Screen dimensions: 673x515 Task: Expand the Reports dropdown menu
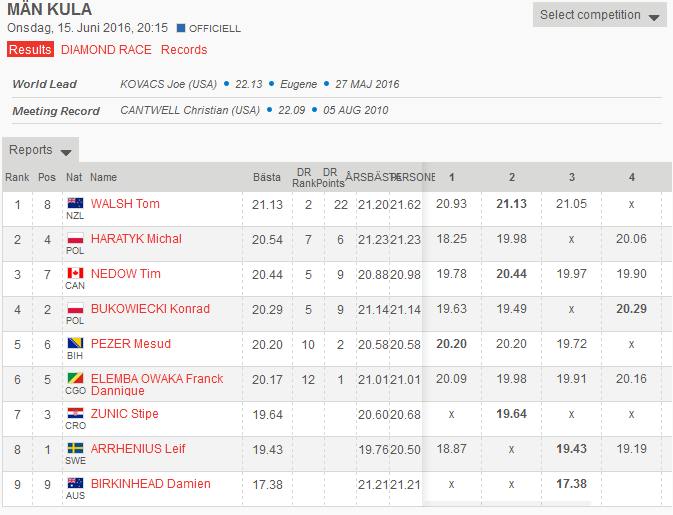pyautogui.click(x=40, y=150)
